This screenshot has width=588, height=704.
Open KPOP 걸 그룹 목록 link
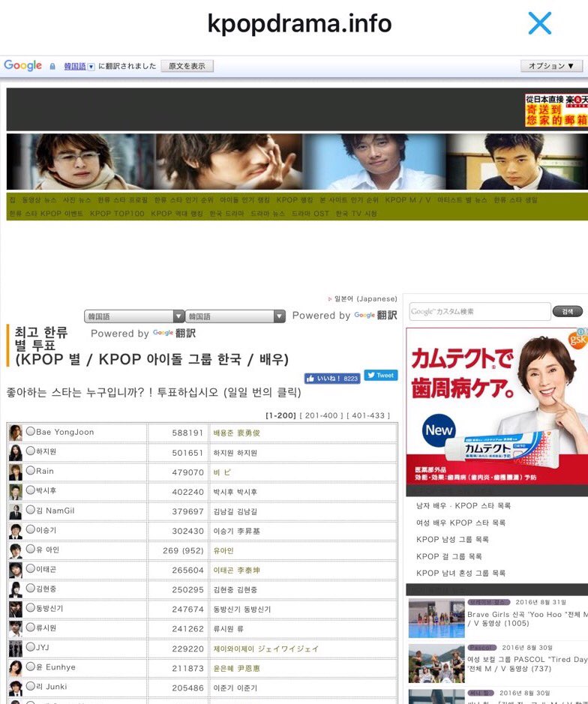(x=448, y=556)
